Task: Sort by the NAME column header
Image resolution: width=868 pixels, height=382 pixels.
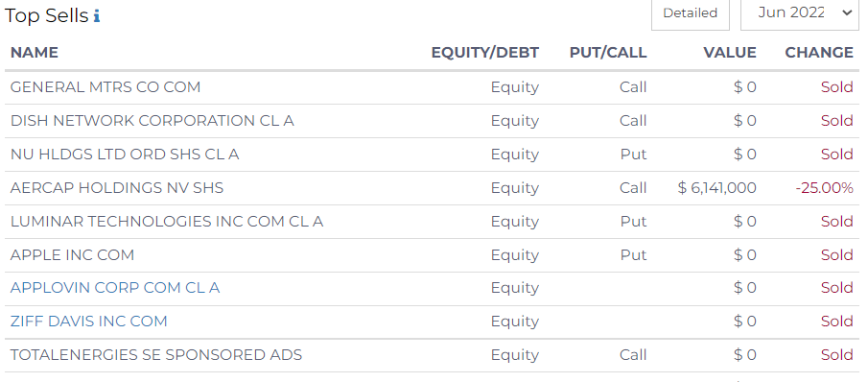Action: [35, 53]
